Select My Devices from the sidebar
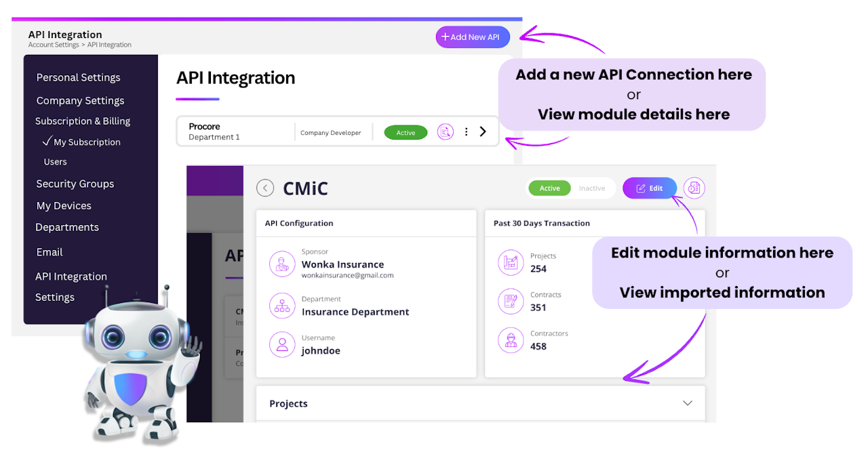Screen dimensions: 868x454 tap(64, 206)
